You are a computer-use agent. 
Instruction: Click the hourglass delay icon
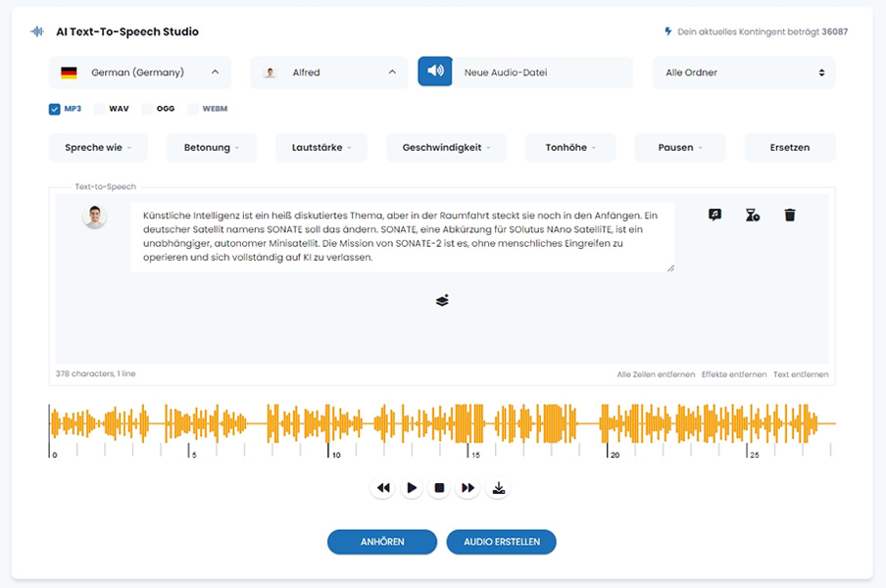[x=752, y=215]
